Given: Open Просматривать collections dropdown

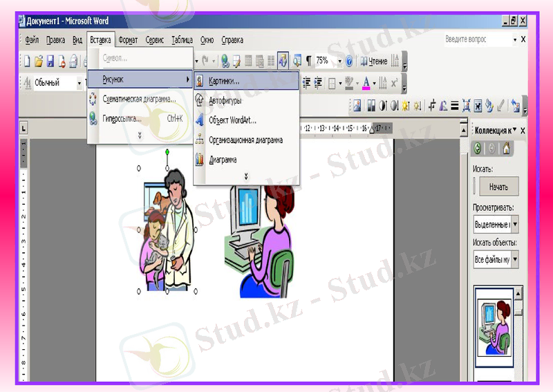Looking at the screenshot, I should point(515,224).
